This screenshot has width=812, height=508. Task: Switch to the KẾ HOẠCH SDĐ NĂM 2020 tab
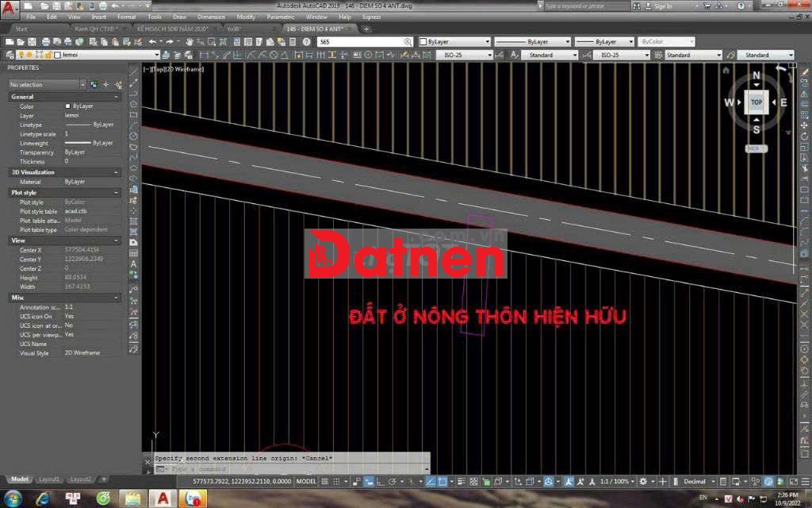click(171, 29)
